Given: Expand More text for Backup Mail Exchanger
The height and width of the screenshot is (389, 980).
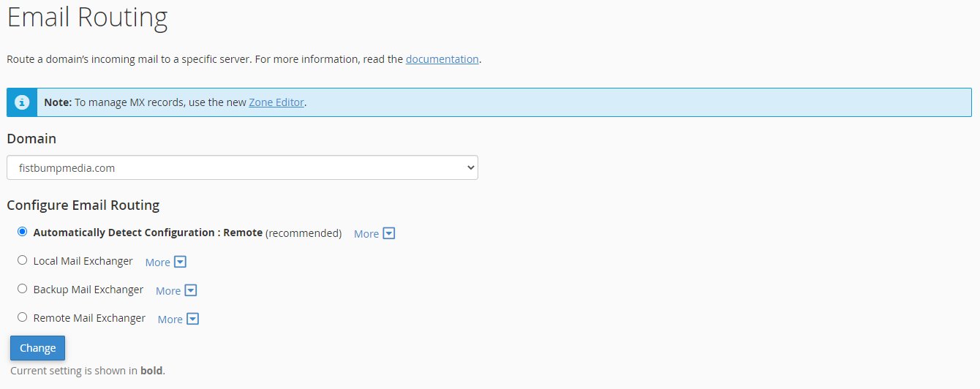Looking at the screenshot, I should pos(168,290).
